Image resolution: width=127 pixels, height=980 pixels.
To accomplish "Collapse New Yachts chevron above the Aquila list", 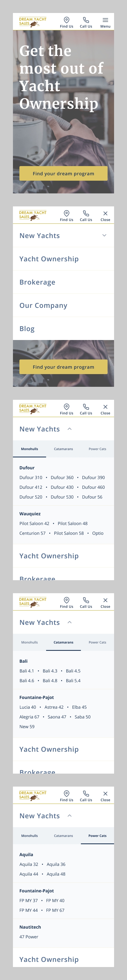I will [x=69, y=816].
